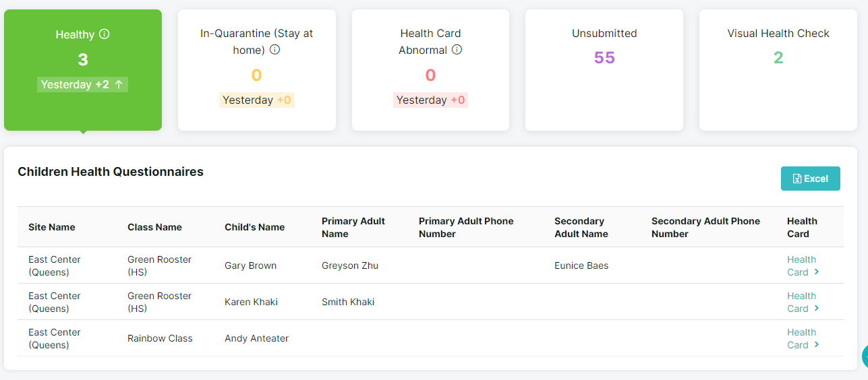Open Andy Anteater's Health Card link
Viewport: 868px width, 380px height.
click(803, 339)
